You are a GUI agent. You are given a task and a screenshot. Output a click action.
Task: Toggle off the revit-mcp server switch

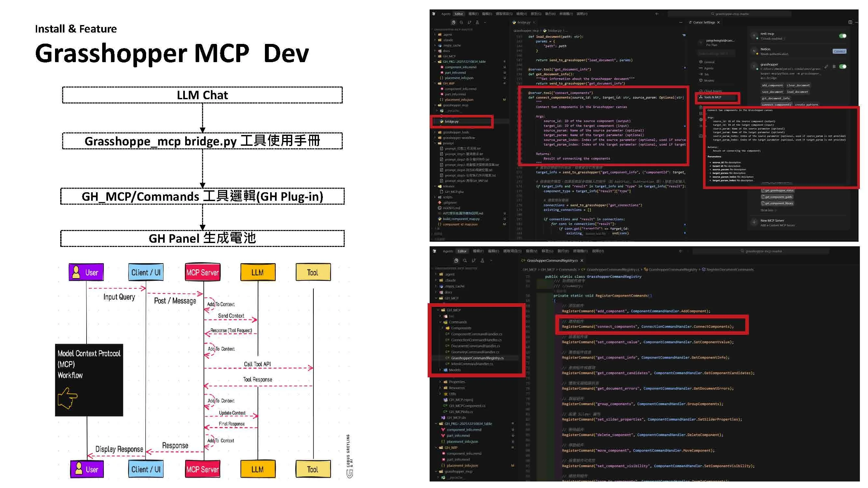coord(842,36)
